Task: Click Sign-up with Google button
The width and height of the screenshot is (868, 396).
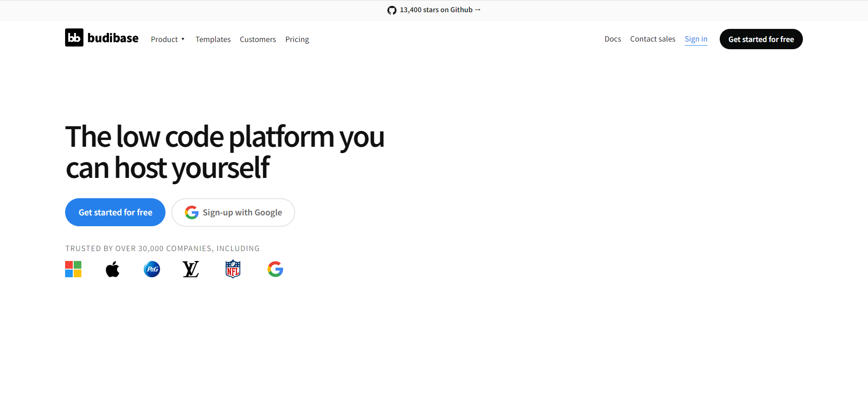Action: (x=233, y=212)
